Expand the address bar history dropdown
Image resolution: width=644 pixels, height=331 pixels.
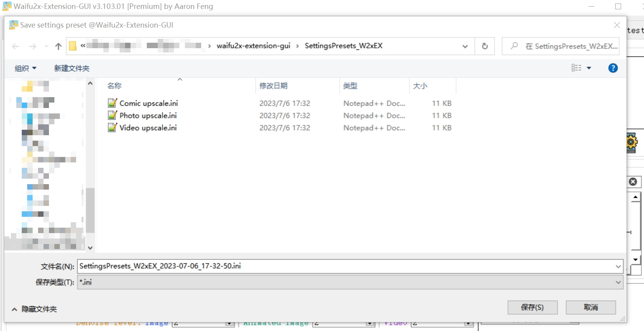tap(465, 46)
